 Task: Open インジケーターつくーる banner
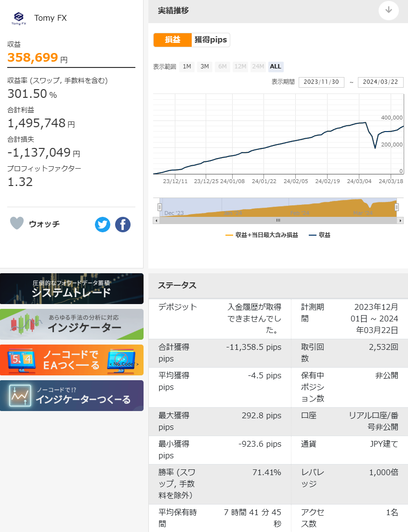coord(72,396)
